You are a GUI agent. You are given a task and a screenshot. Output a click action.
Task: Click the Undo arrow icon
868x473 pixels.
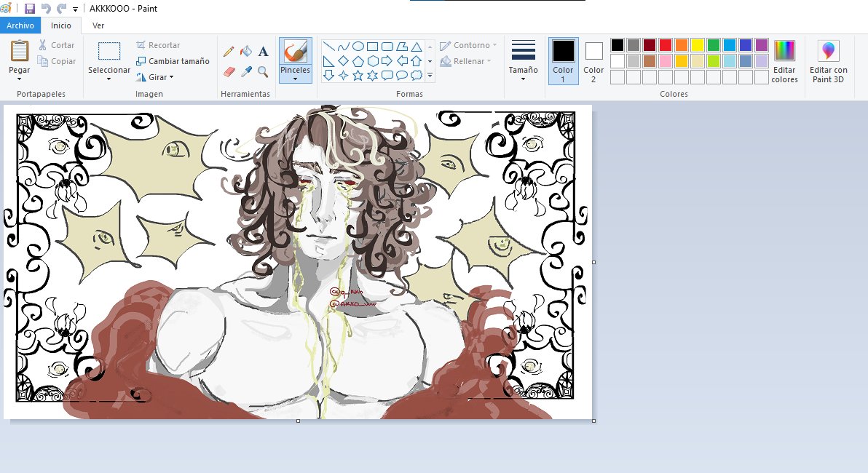pyautogui.click(x=46, y=8)
